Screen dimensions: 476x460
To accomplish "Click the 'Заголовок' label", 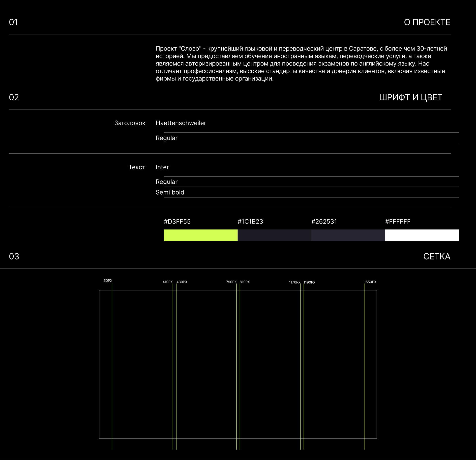I will coord(130,123).
